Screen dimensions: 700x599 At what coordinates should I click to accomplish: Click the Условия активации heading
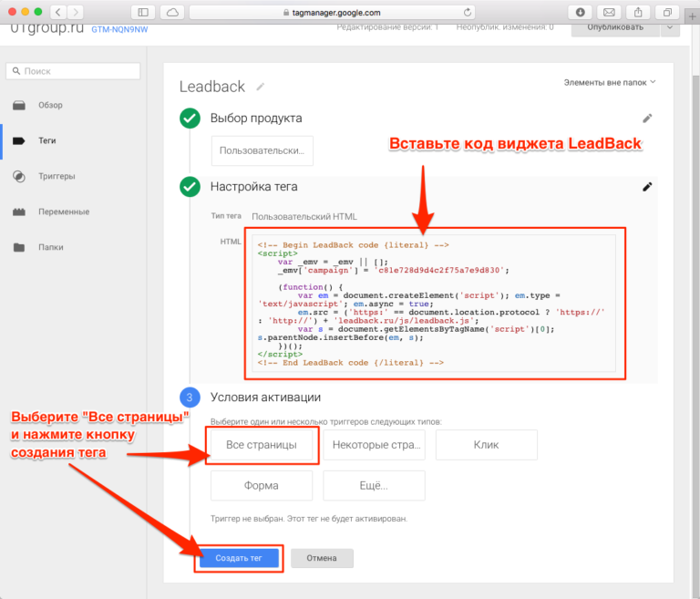tap(265, 398)
